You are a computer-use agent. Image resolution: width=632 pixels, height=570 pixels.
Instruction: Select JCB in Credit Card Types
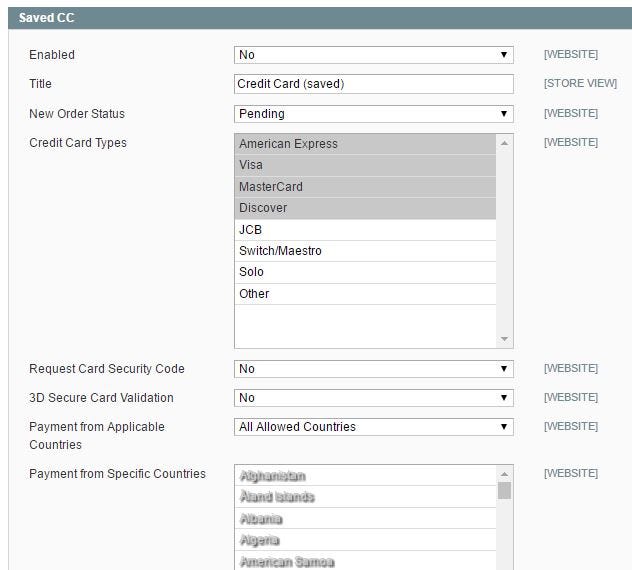click(365, 230)
